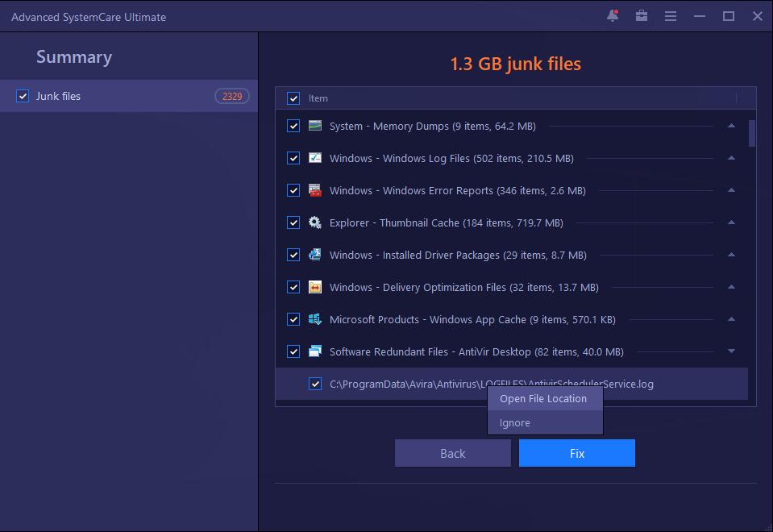Click the AntivirSchedulerService.log file path
This screenshot has height=532, width=773.
click(x=492, y=384)
